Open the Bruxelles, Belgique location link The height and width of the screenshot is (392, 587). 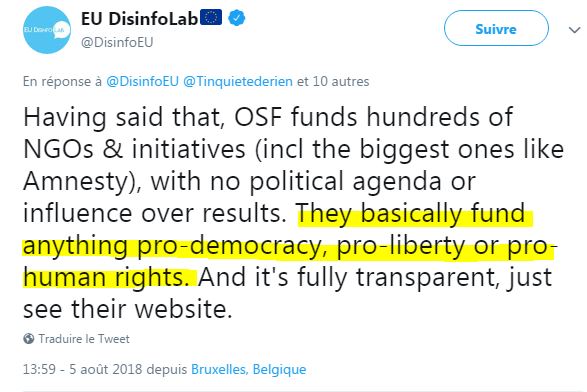[249, 369]
